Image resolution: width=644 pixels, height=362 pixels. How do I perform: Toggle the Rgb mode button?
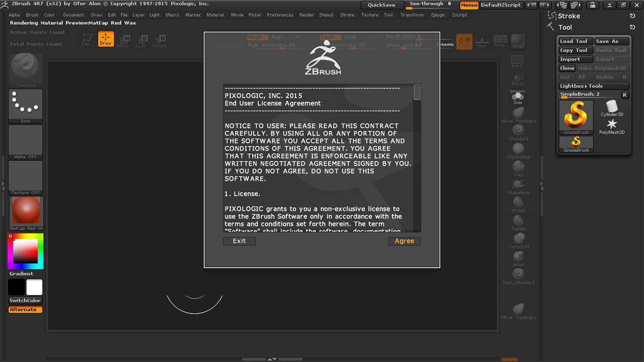pos(277,37)
